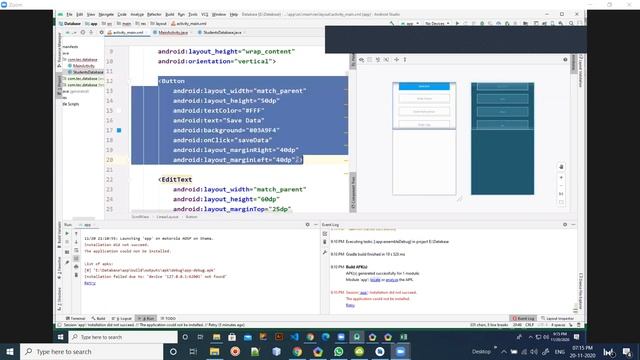Open the TODO tool window tab
The width and height of the screenshot is (640, 360).
(x=168, y=318)
